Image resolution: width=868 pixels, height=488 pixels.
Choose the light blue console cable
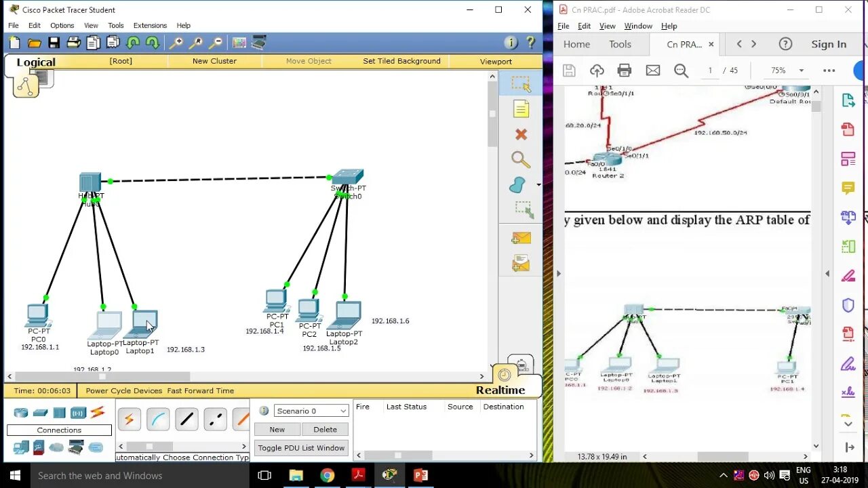[x=158, y=420]
